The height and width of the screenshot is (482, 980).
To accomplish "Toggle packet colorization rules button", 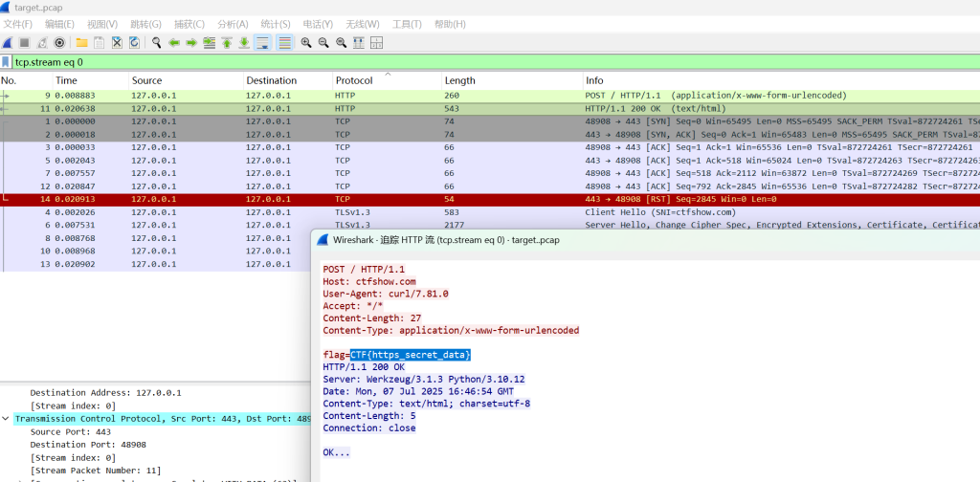I will click(284, 43).
